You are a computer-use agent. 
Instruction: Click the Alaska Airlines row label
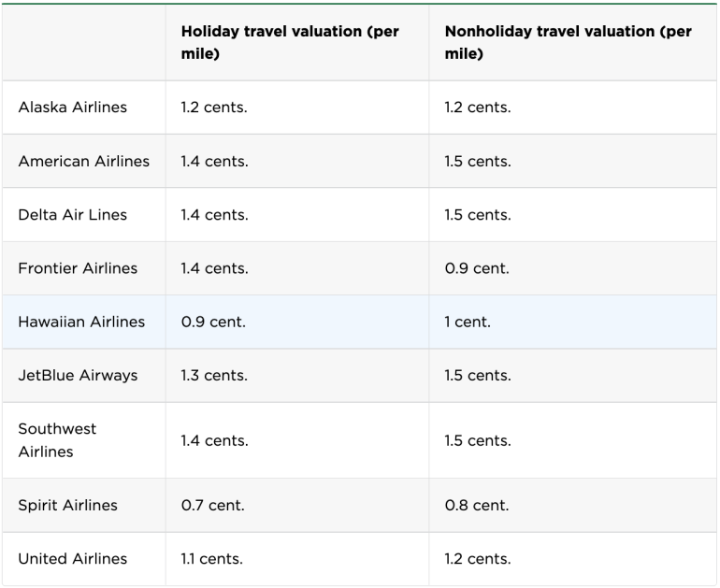point(72,107)
